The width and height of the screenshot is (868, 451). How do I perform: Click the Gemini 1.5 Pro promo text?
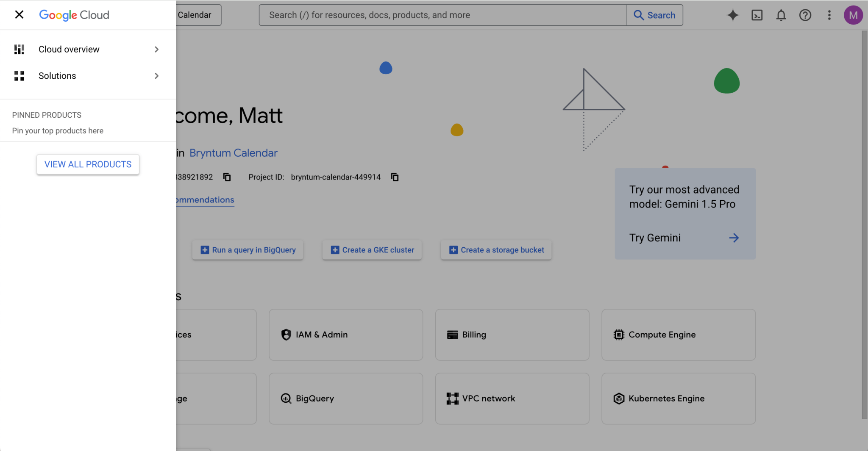point(684,197)
